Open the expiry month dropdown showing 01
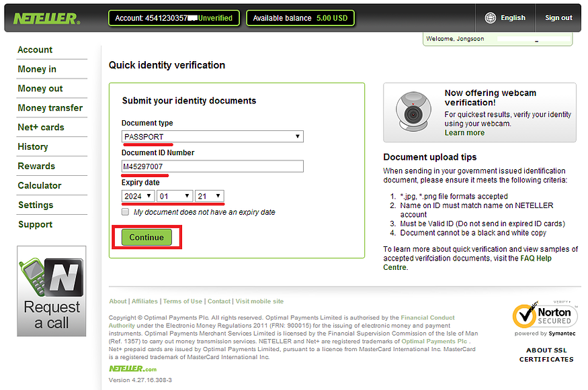The image size is (588, 390). (175, 196)
